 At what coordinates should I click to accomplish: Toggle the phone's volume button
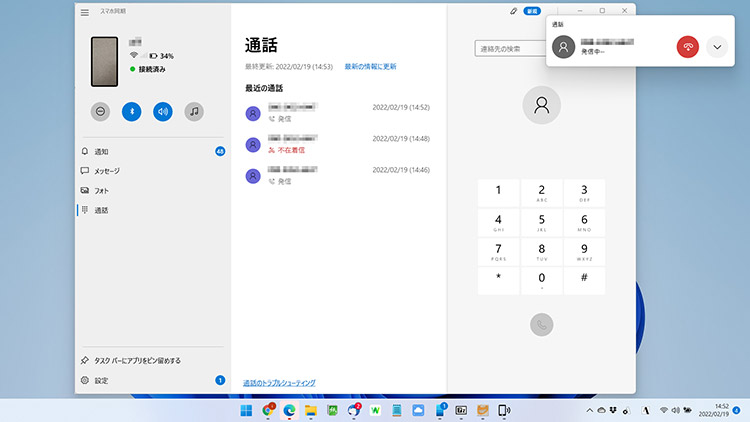(x=163, y=112)
